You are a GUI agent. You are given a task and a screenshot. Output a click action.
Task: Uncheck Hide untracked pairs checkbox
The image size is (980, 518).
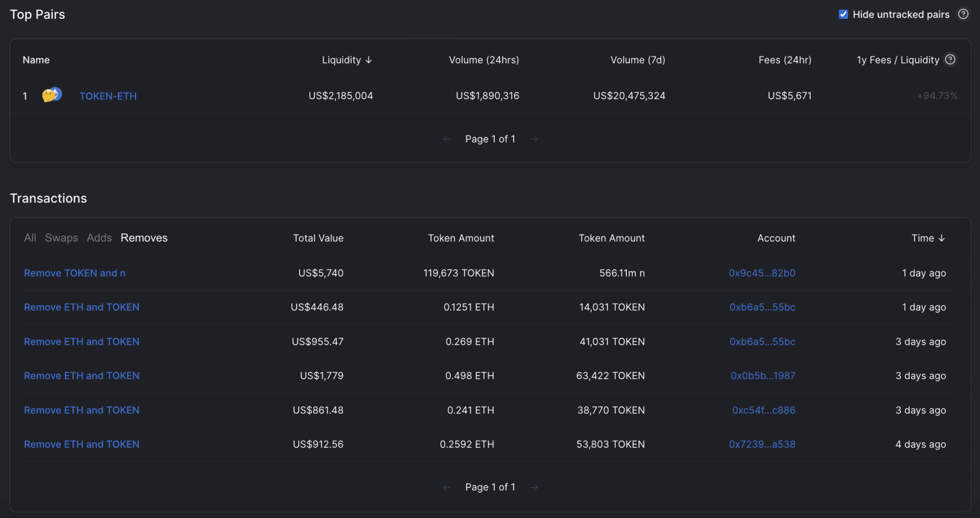click(844, 14)
